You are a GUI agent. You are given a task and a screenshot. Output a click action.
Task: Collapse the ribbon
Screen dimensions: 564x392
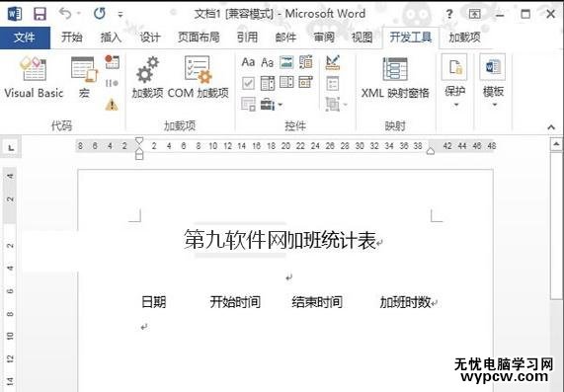(x=551, y=127)
